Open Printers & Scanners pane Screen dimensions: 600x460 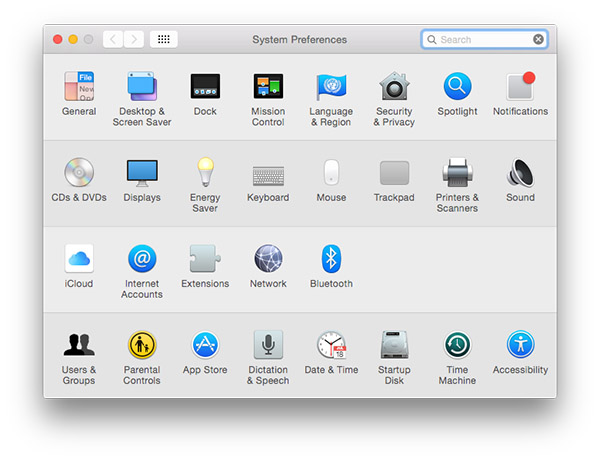click(x=457, y=174)
